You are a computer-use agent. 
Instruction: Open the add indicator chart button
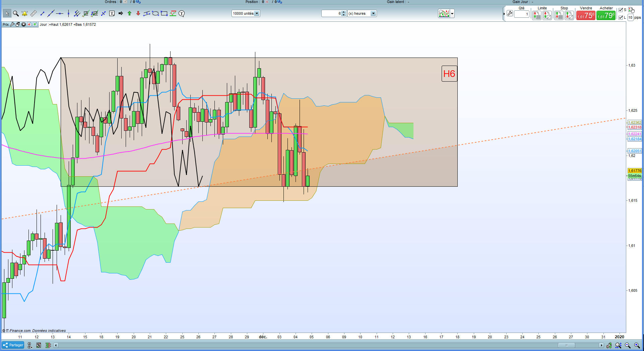(444, 13)
